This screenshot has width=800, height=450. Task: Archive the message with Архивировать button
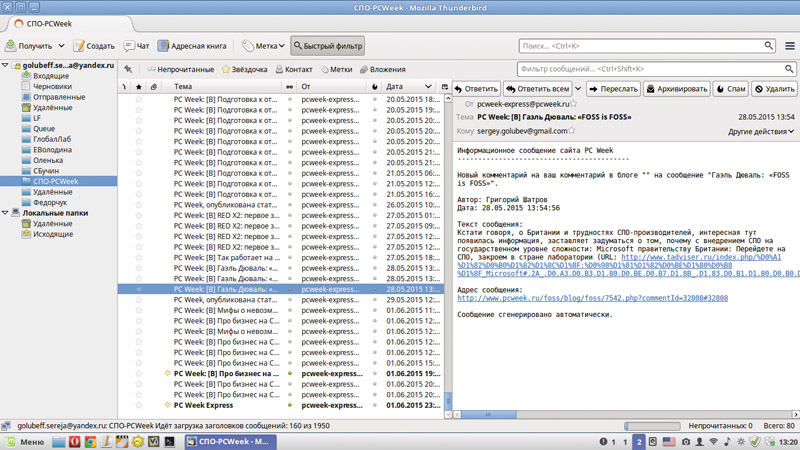tap(677, 89)
